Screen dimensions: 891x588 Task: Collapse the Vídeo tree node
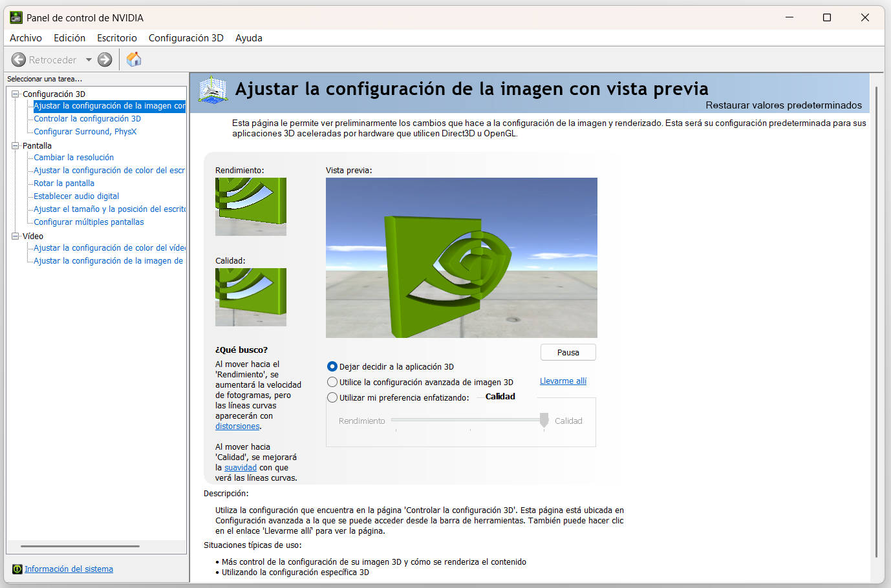click(x=16, y=236)
